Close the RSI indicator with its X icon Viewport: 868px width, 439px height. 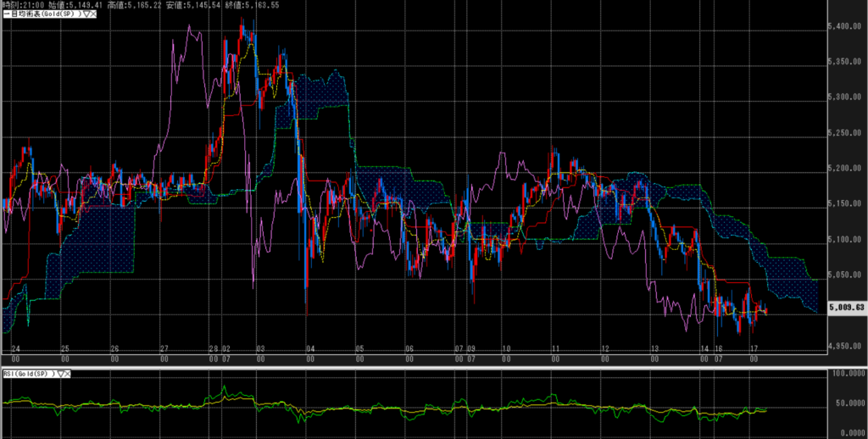(x=67, y=374)
